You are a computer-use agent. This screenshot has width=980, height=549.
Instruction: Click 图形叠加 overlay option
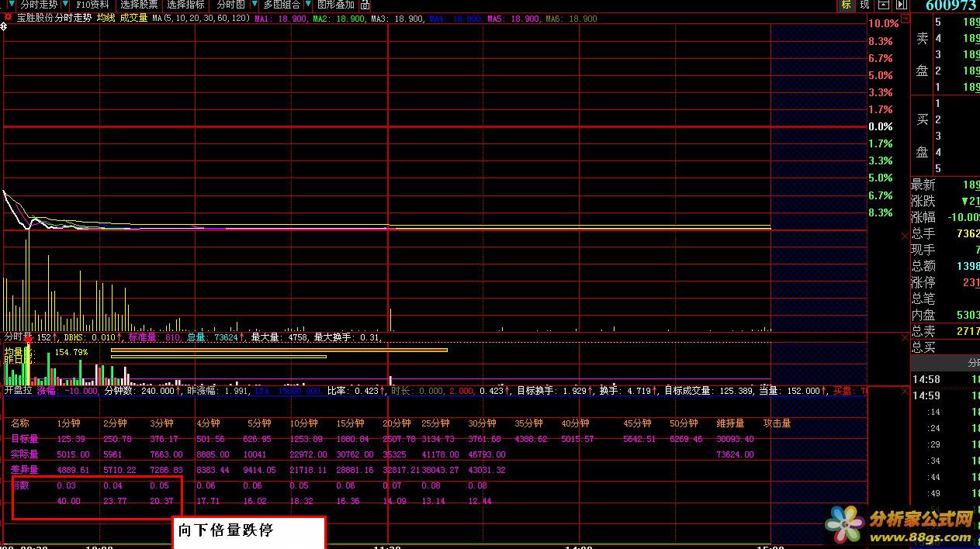[336, 5]
